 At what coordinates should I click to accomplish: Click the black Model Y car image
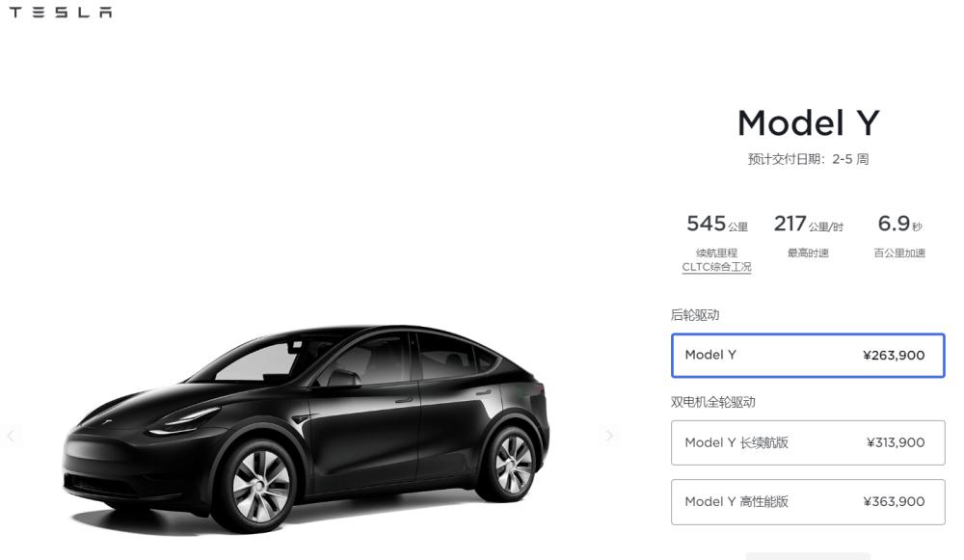[306, 429]
